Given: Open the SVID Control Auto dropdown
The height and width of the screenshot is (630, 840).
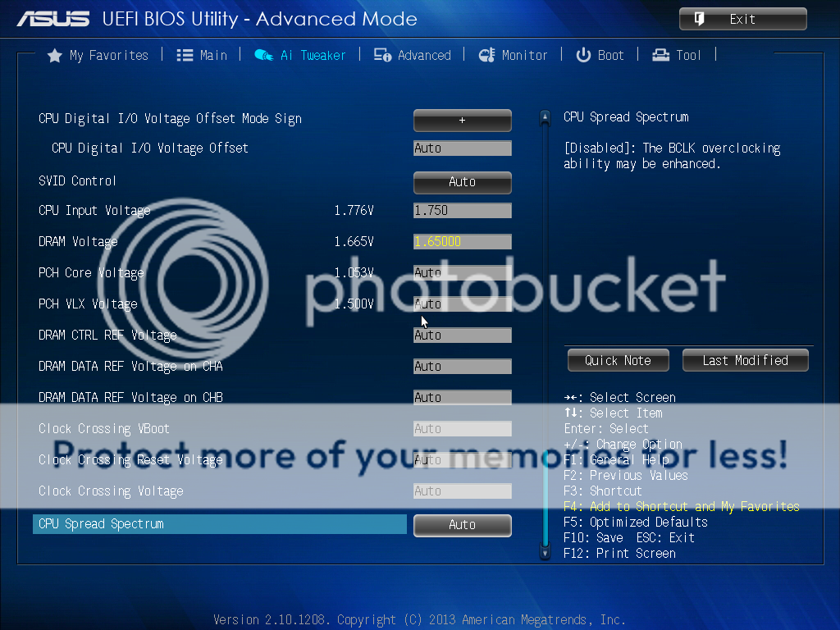Looking at the screenshot, I should point(462,182).
